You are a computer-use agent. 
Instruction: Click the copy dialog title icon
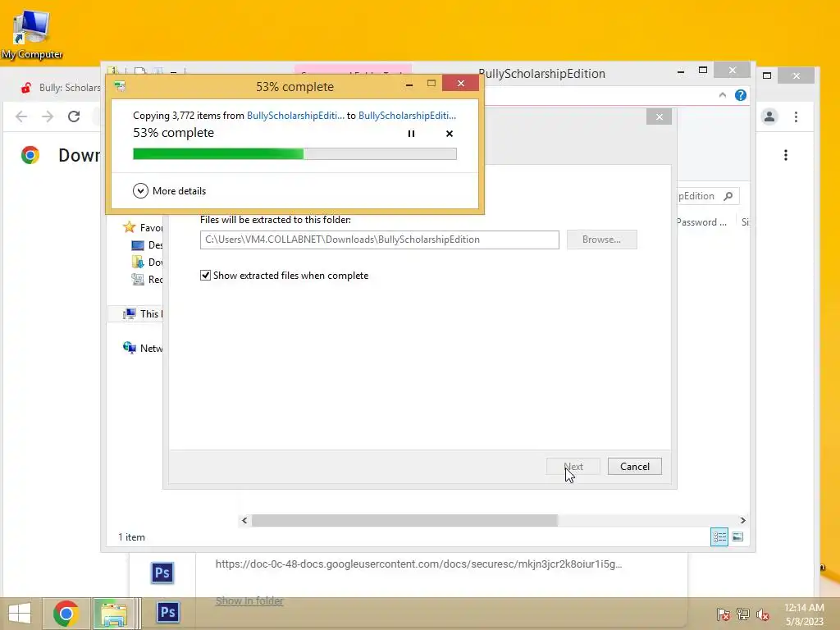[120, 86]
